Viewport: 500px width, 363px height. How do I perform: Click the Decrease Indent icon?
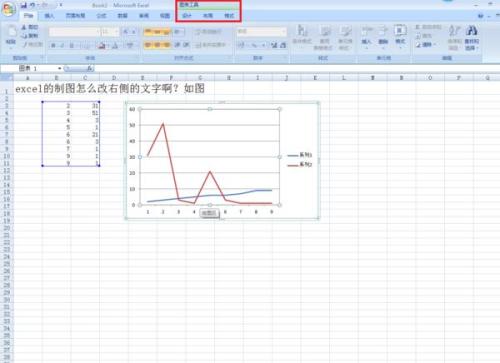[177, 45]
